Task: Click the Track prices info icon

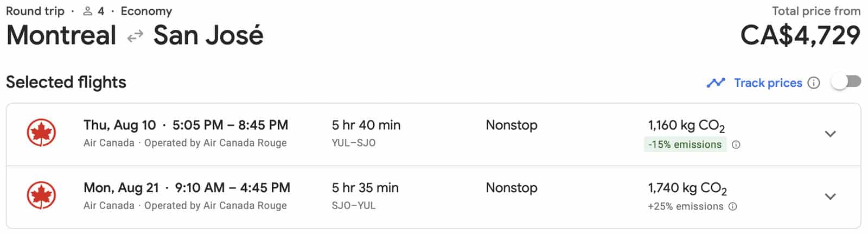Action: [814, 83]
